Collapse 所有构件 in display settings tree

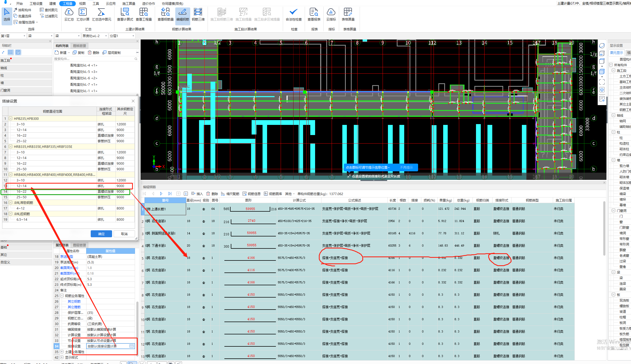[611, 65]
